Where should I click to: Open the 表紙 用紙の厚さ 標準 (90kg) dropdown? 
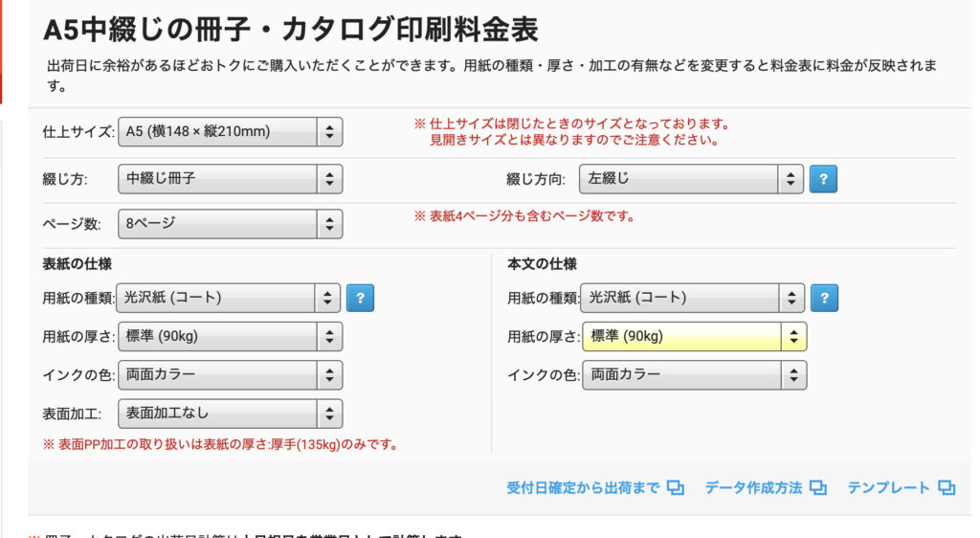[x=230, y=337]
